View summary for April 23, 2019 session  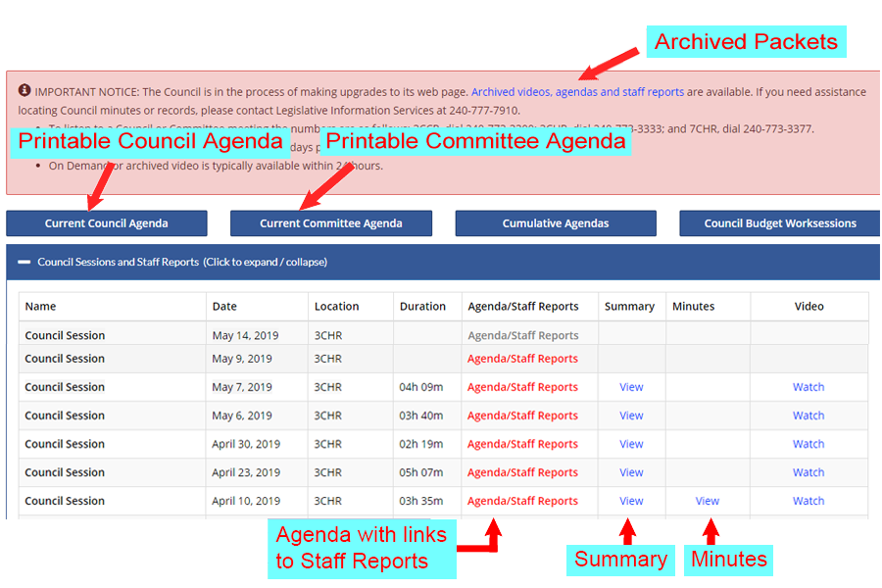tap(631, 472)
